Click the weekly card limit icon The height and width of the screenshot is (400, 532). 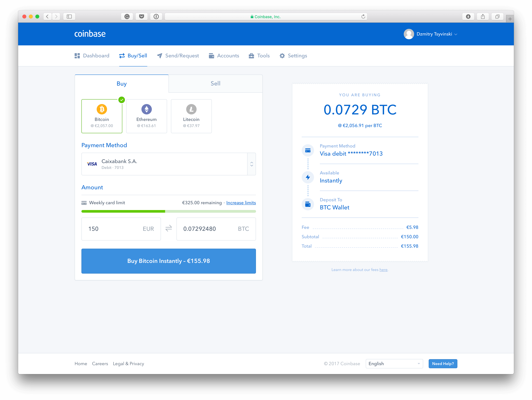[84, 203]
